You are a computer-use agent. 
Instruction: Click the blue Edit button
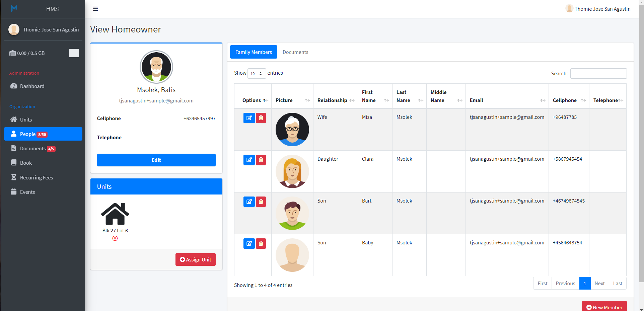156,160
